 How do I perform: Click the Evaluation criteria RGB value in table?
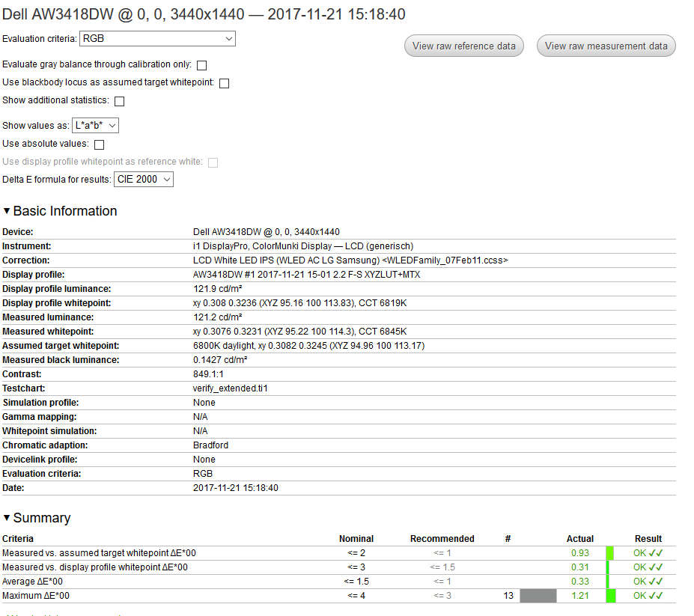[x=203, y=474]
